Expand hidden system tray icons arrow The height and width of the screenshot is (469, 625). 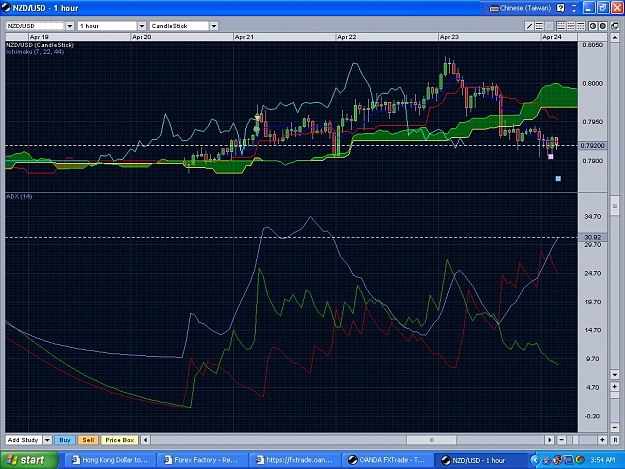click(535, 460)
